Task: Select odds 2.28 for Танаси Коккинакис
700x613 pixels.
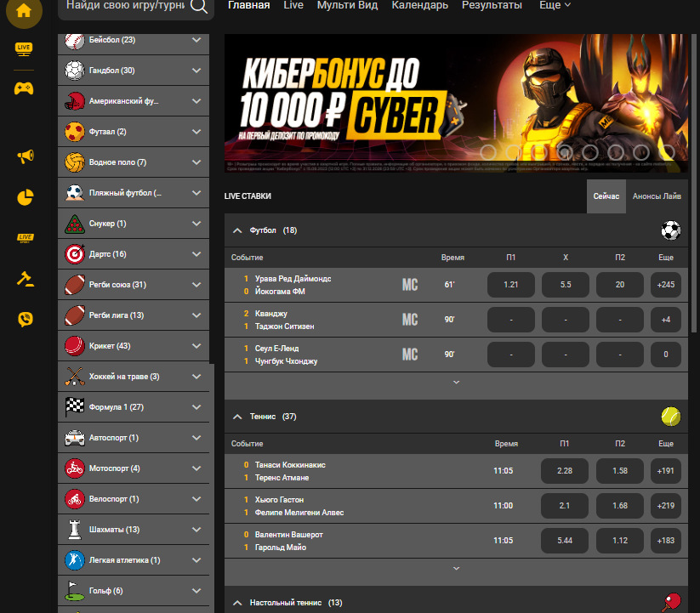Action: coord(564,471)
